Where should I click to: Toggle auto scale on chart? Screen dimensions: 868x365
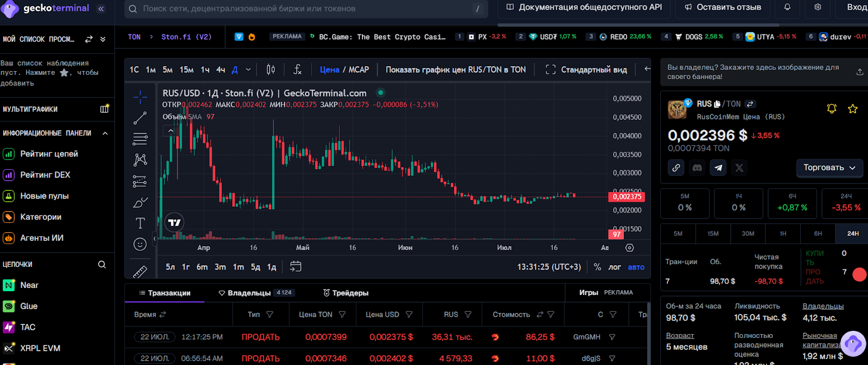pyautogui.click(x=636, y=267)
